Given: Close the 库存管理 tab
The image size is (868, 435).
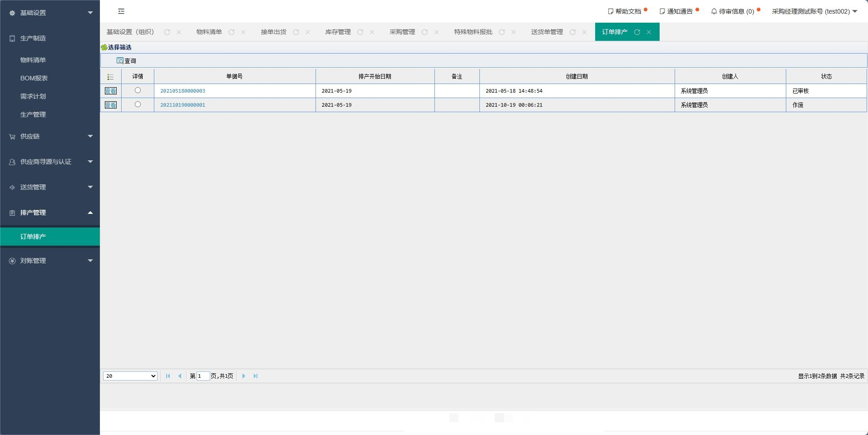Looking at the screenshot, I should click(372, 32).
